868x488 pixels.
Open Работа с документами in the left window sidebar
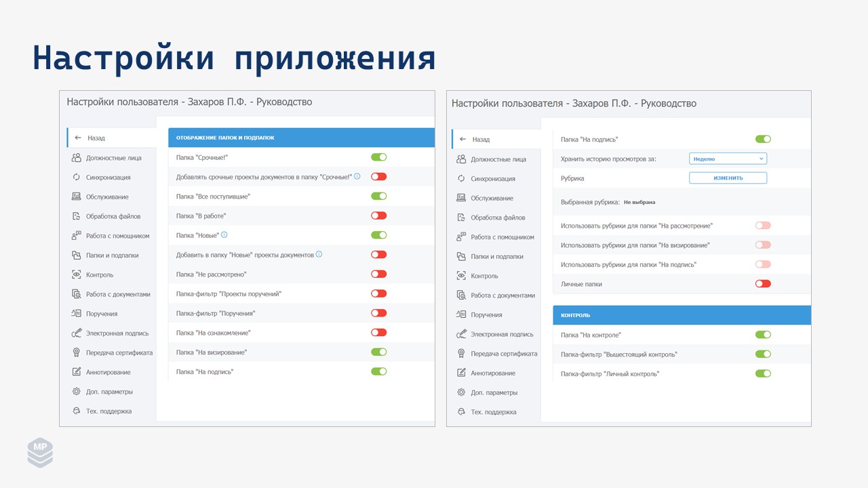117,295
